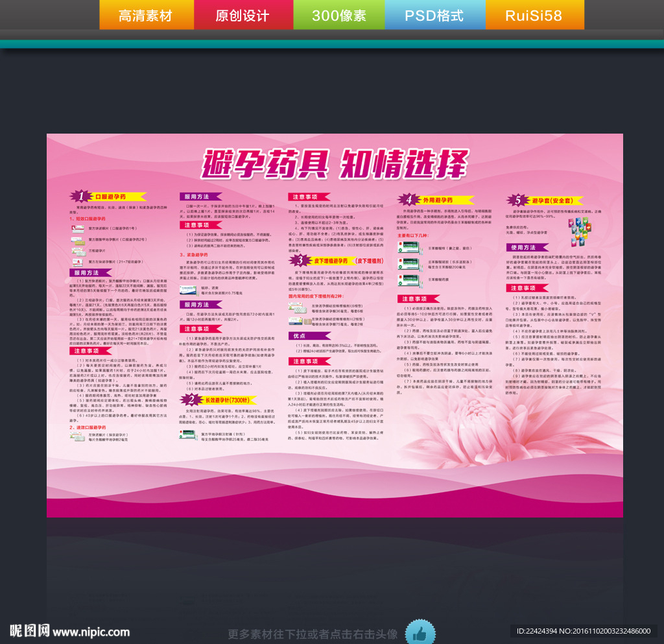This screenshot has height=644, width=664.
Task: Select the 原创设计 red tab
Action: pos(244,15)
